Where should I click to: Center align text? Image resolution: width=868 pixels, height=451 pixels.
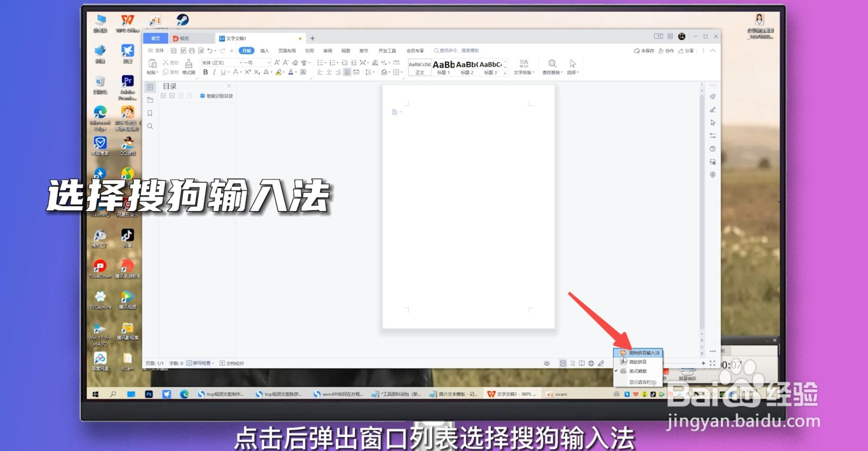pyautogui.click(x=329, y=72)
